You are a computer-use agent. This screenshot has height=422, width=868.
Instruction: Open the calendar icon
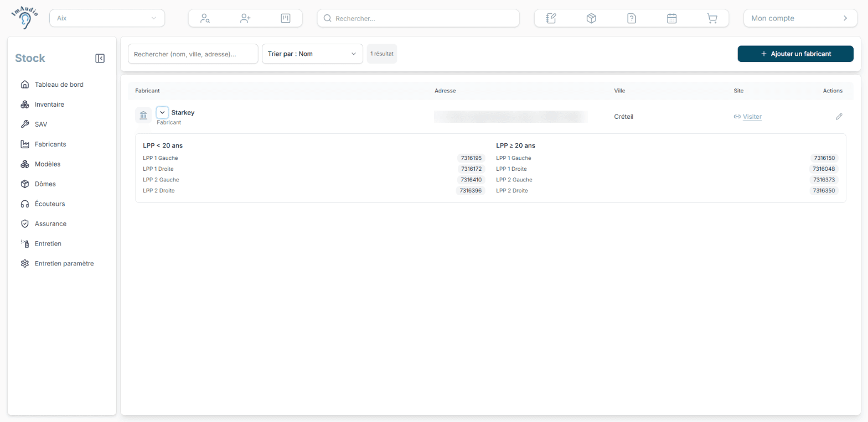coord(671,18)
